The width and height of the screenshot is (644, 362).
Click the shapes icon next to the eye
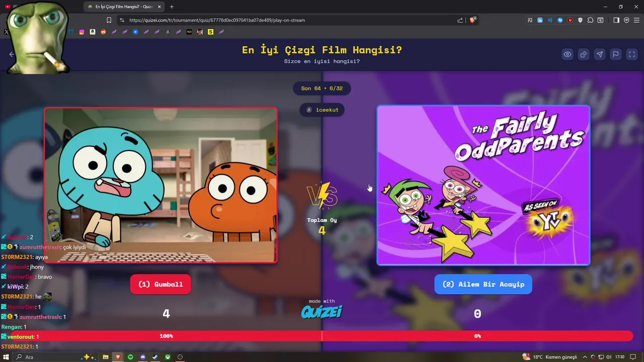pyautogui.click(x=584, y=54)
